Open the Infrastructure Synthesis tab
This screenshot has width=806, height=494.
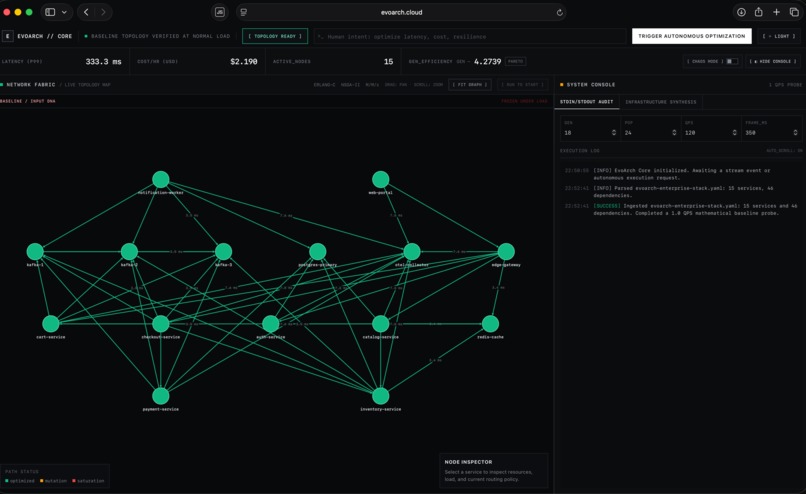661,102
